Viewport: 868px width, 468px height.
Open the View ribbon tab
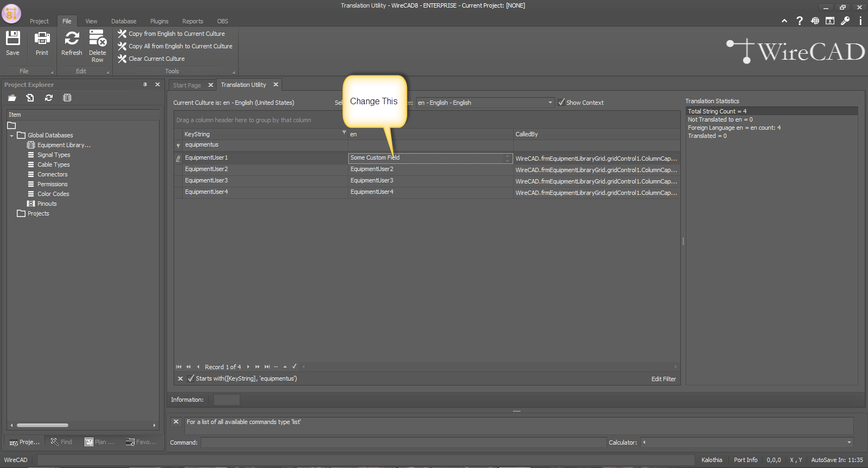[91, 21]
